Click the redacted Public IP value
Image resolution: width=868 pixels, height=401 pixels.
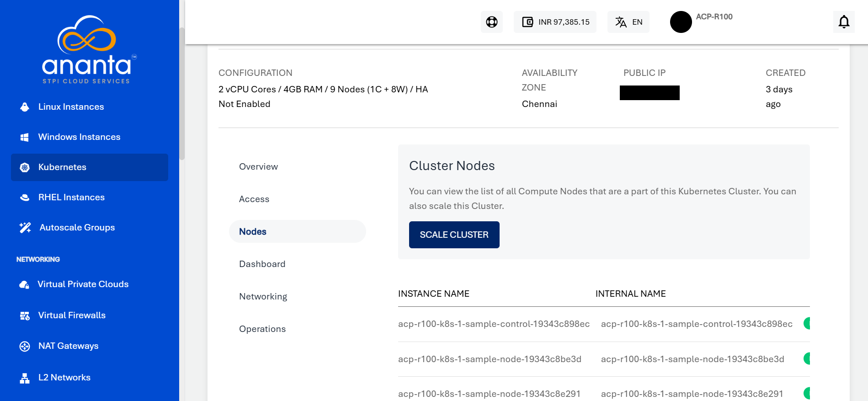click(x=650, y=93)
